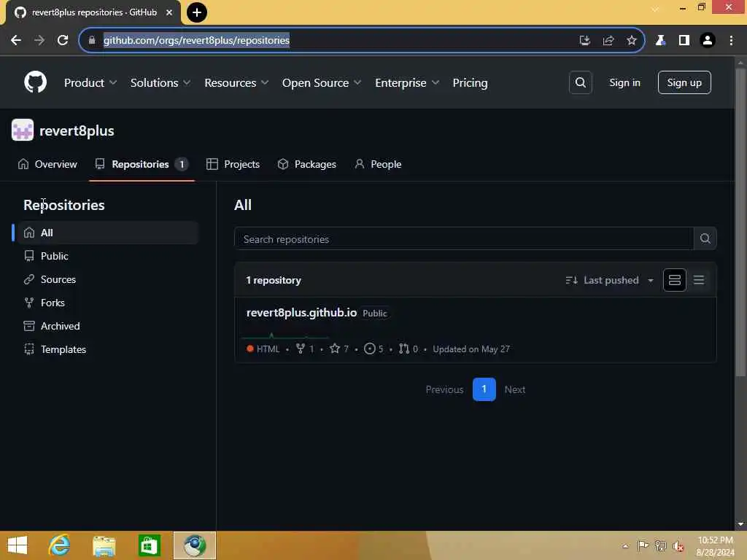Select All in repositories sidebar
747x560 pixels.
[x=108, y=233]
